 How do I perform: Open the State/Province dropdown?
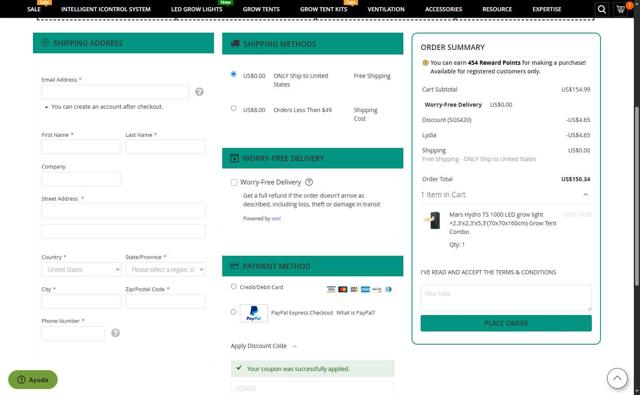(x=165, y=269)
